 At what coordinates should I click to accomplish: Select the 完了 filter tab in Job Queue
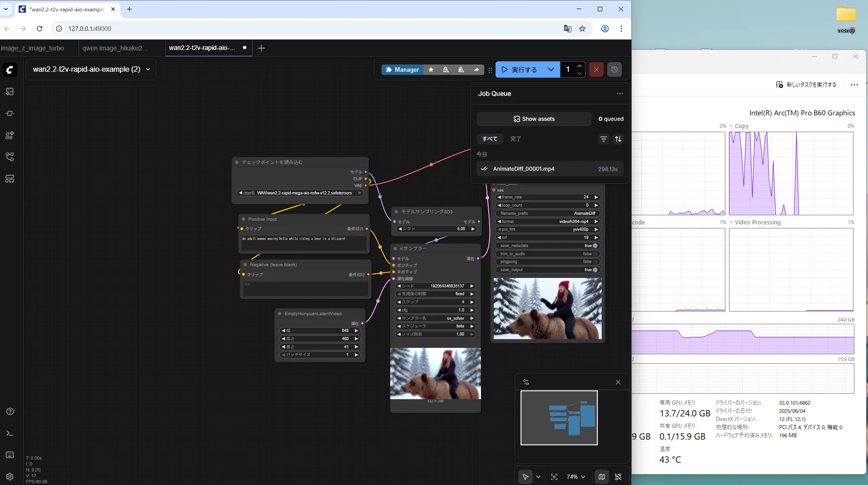click(516, 139)
